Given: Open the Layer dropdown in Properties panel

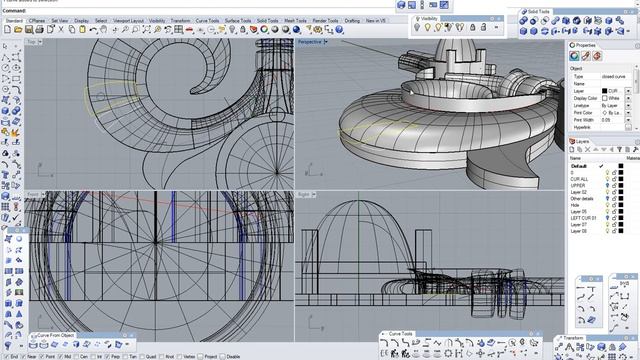Looking at the screenshot, I should coord(628,91).
